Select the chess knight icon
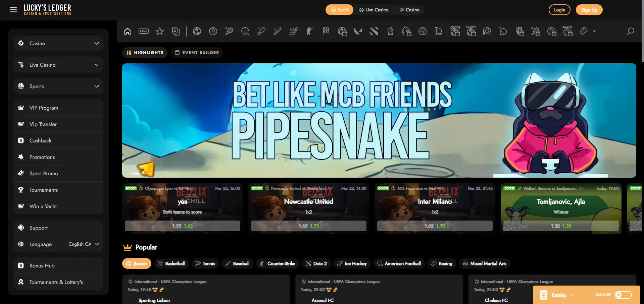The width and height of the screenshot is (644, 304). (390, 31)
